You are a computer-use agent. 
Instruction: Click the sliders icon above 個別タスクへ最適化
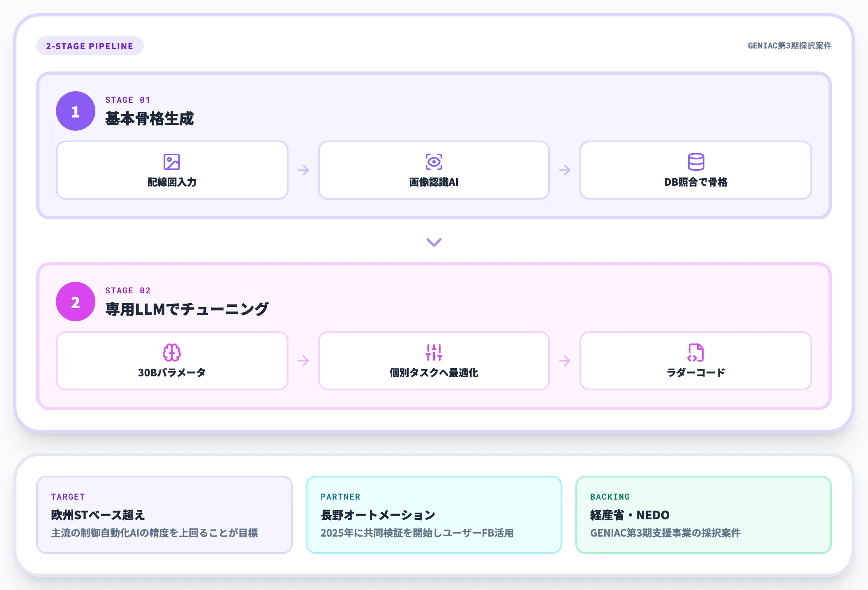[x=434, y=353]
